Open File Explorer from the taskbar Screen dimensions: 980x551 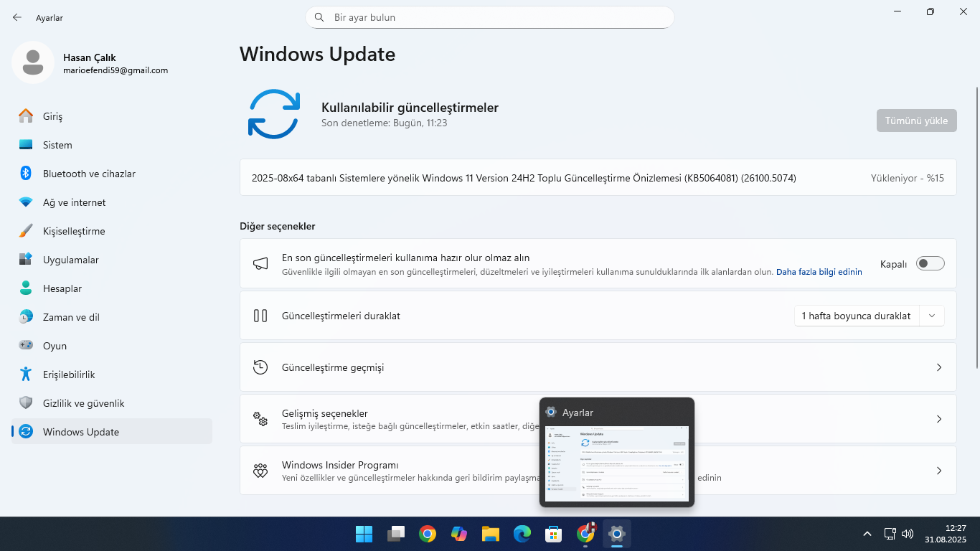point(491,534)
